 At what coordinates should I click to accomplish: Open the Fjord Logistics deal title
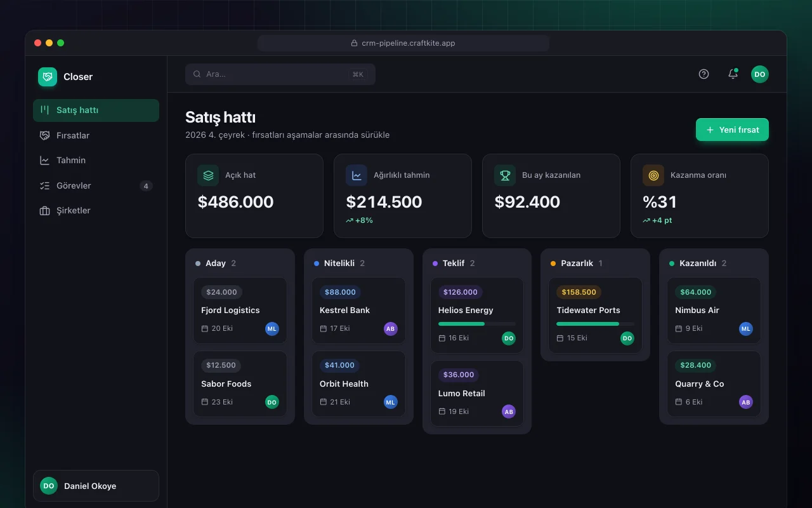[x=230, y=311]
